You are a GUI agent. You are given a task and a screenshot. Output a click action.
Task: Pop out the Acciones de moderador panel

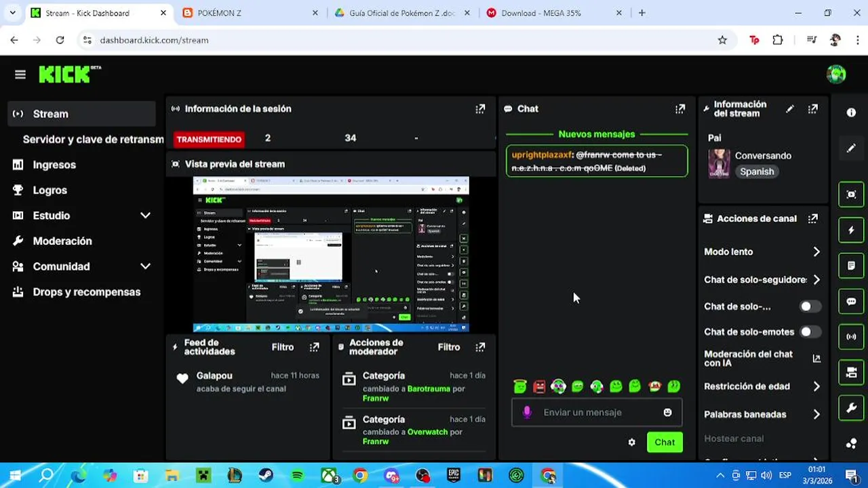click(x=480, y=347)
